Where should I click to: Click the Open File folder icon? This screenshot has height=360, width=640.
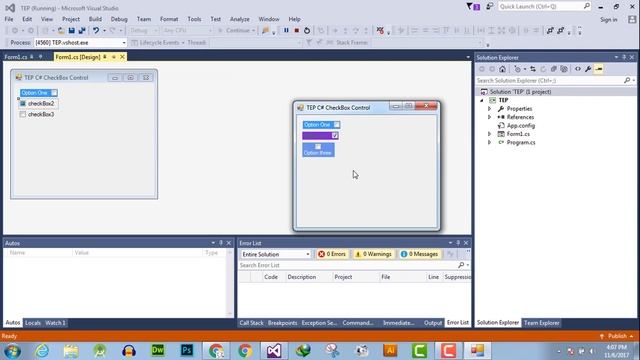61,31
